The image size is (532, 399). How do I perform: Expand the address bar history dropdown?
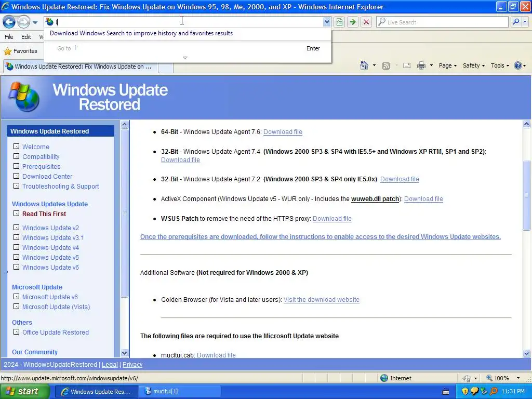pos(326,22)
